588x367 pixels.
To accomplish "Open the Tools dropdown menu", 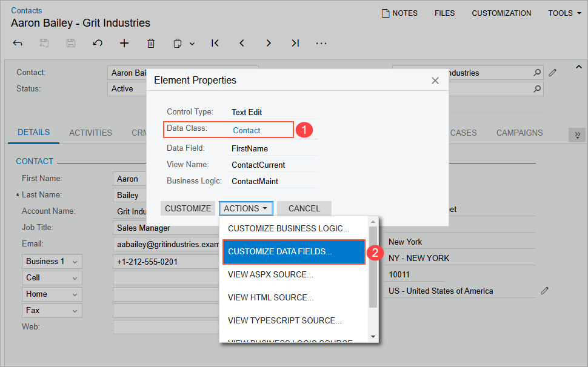I will (564, 13).
